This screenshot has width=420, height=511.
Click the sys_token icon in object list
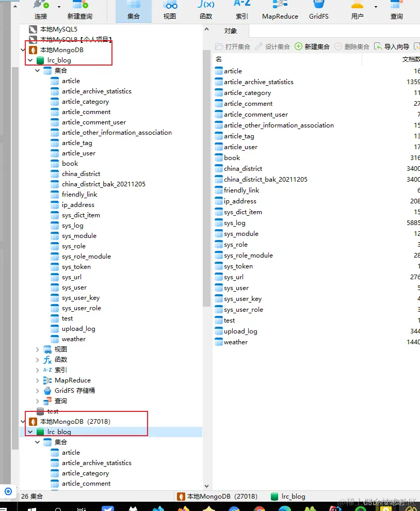pos(219,266)
